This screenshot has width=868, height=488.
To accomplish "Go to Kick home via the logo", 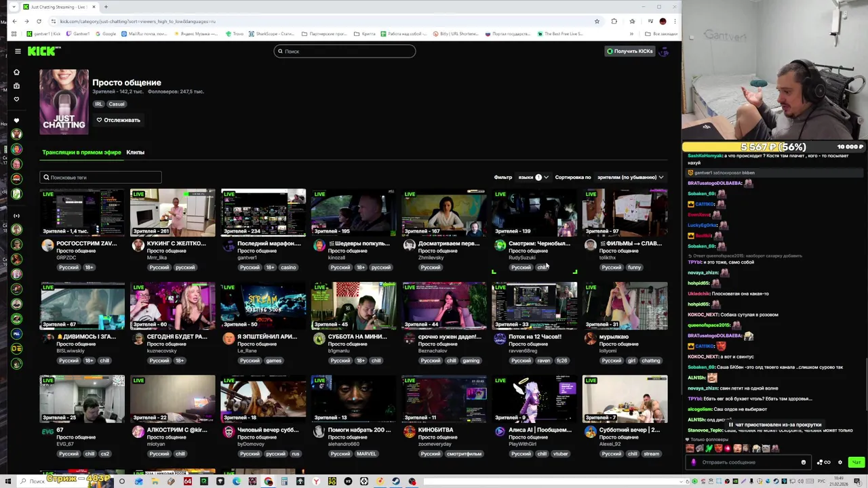I will tap(43, 51).
